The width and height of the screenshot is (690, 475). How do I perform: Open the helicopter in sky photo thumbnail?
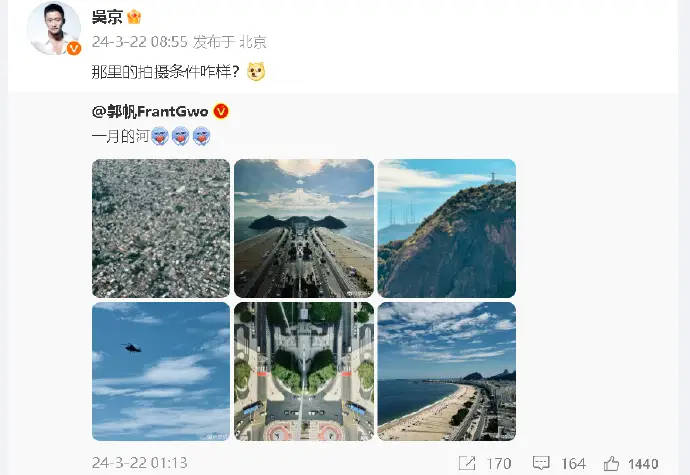tap(161, 372)
